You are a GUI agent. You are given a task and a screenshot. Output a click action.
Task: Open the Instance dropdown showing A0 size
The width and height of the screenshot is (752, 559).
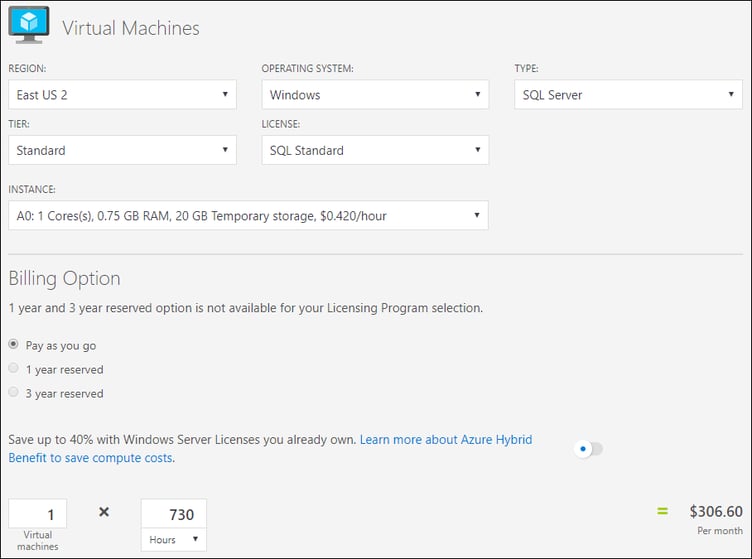248,215
